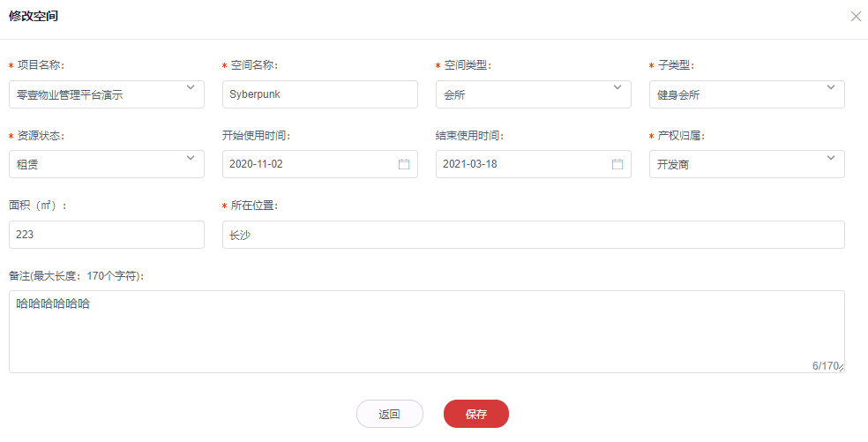Click the 备注 textarea with 哈哈哈哈哈哈

point(427,331)
